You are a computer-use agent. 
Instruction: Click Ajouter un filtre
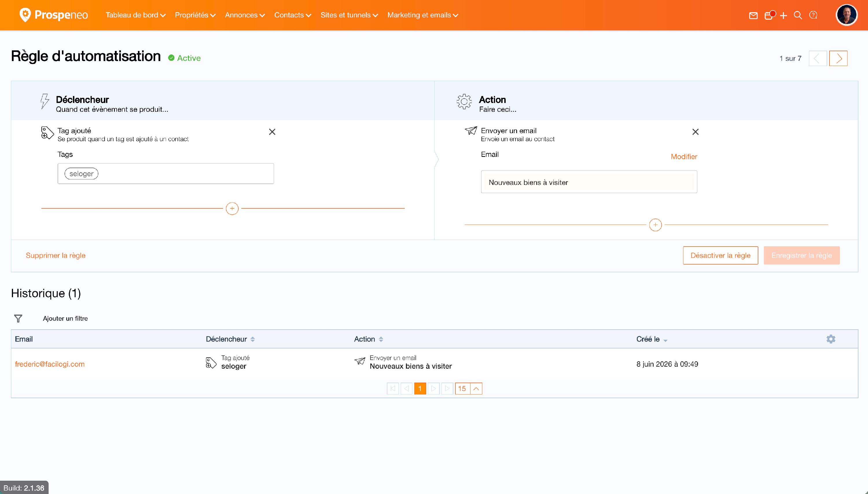click(65, 318)
